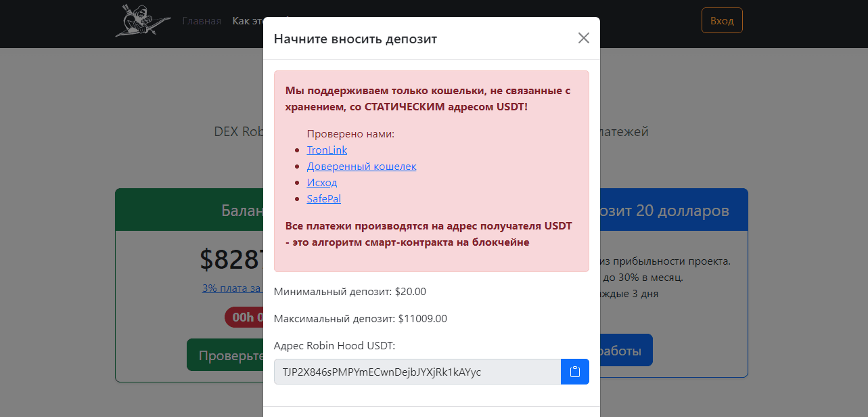Open the SafePal wallet link
Viewport: 868px width, 417px height.
[323, 199]
